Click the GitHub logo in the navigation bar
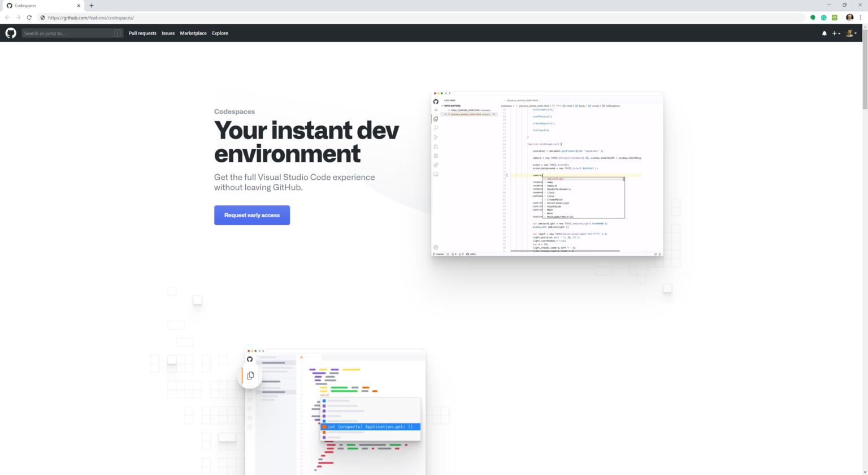This screenshot has height=475, width=868. coord(10,33)
